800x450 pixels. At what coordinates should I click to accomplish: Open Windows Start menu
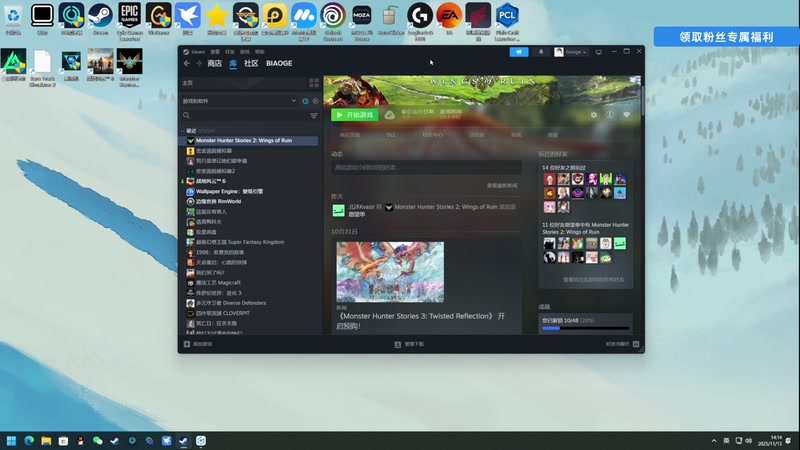[x=11, y=441]
